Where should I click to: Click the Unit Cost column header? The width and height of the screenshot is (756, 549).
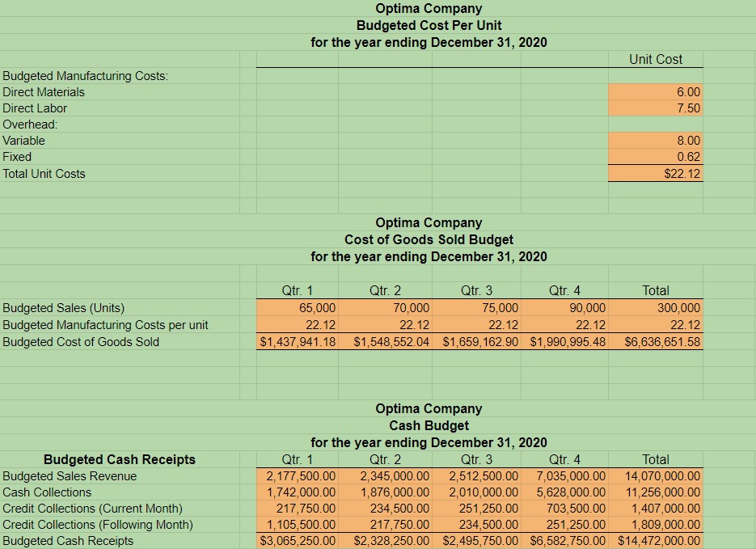[x=656, y=59]
